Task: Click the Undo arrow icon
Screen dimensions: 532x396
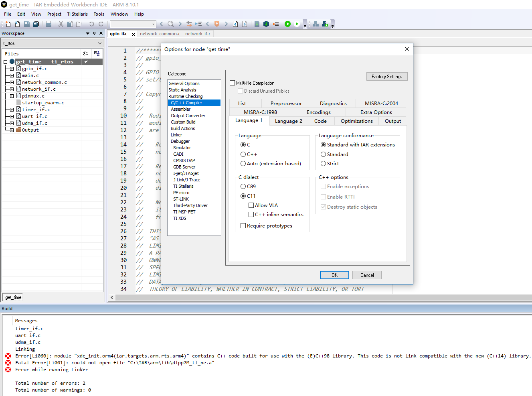Action: pyautogui.click(x=91, y=24)
